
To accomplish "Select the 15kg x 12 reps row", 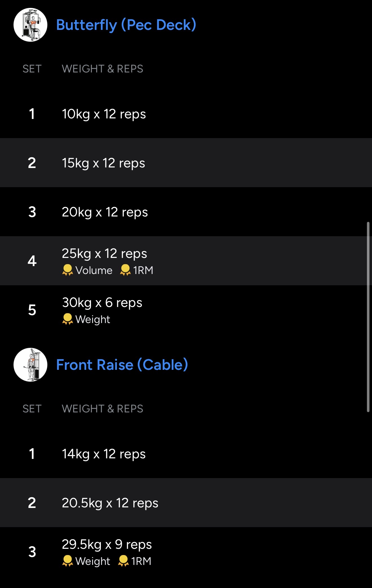I will point(103,163).
